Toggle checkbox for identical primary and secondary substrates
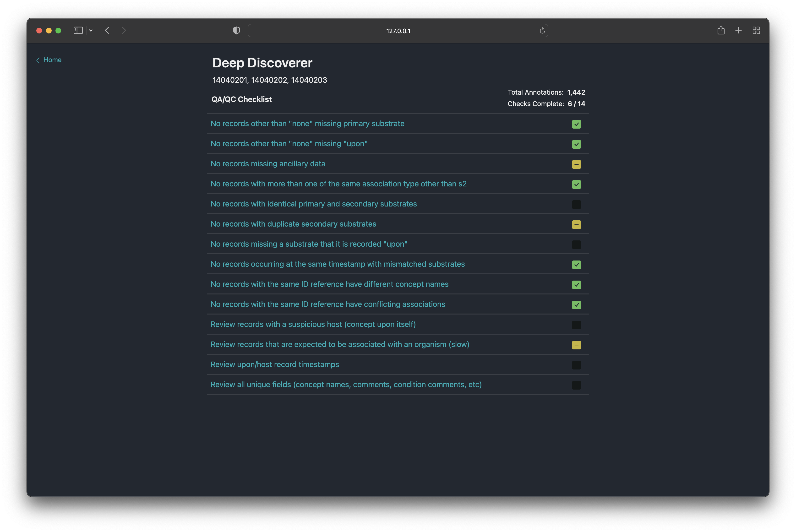Viewport: 796px width, 532px height. (576, 205)
